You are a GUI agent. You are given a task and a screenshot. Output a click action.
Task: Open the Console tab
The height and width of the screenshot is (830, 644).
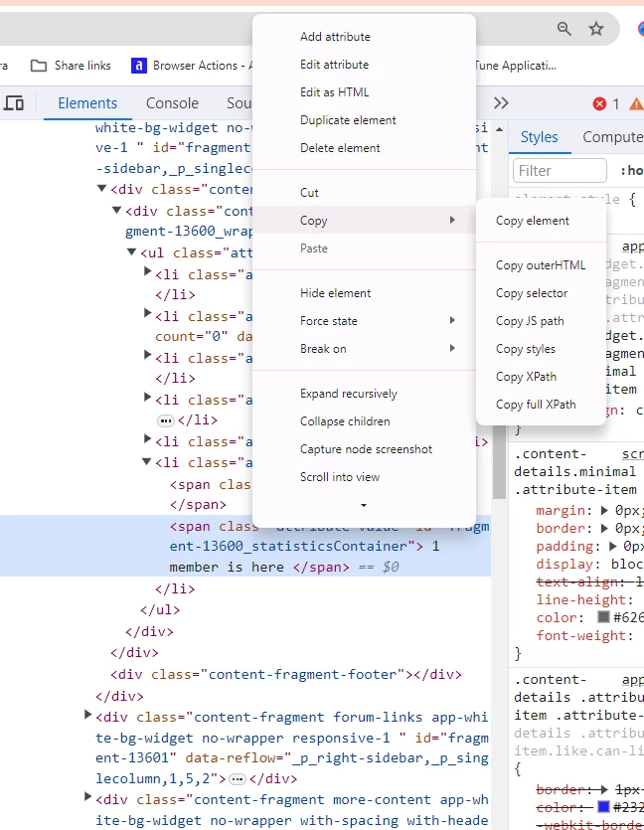pyautogui.click(x=172, y=103)
